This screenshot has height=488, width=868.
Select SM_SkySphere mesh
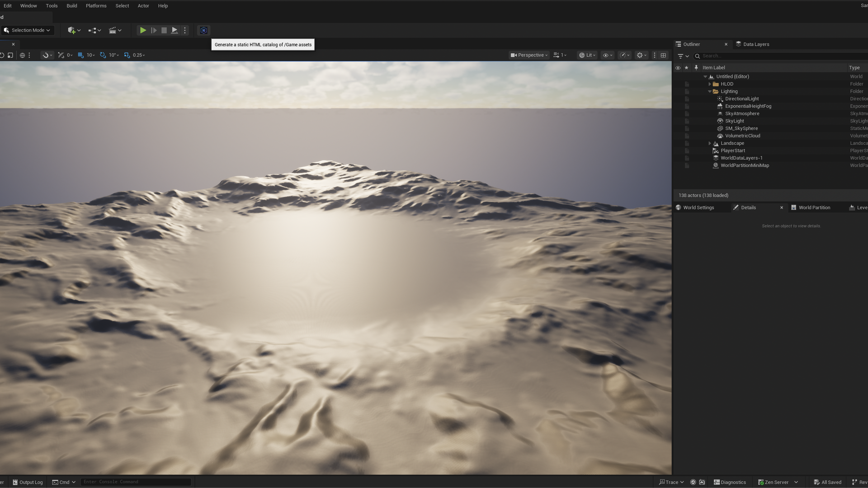[x=741, y=128]
